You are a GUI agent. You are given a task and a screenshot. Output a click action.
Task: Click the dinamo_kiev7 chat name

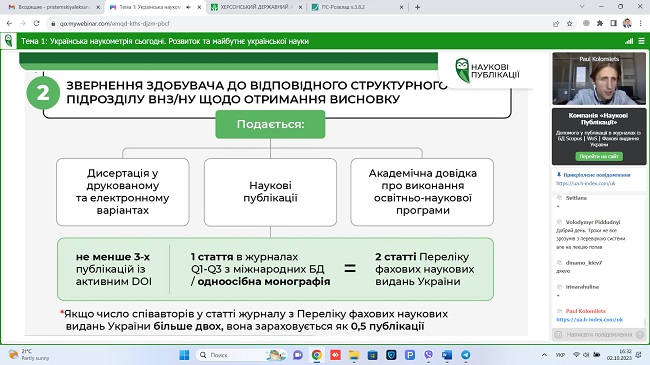point(584,263)
